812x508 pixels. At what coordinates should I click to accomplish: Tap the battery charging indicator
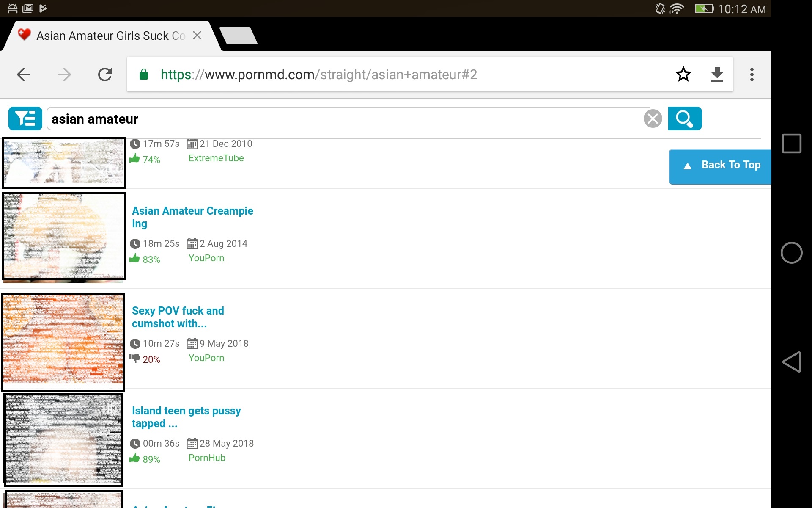pos(704,8)
